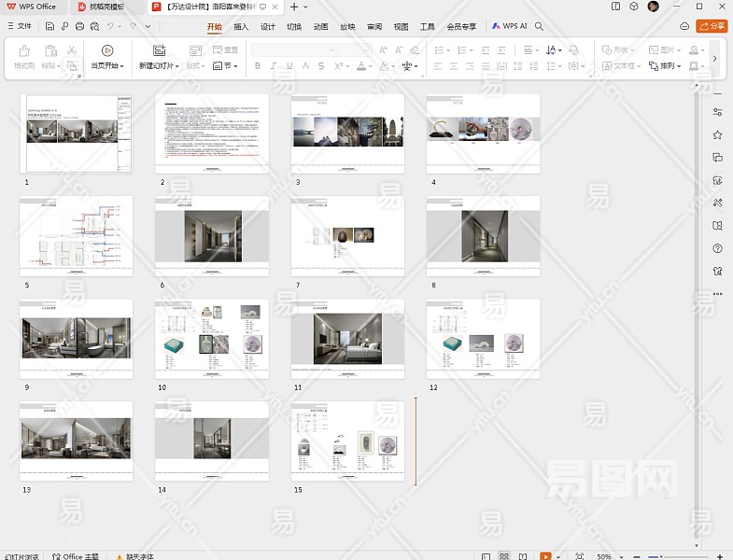Click the play-from-current-slide icon
The height and width of the screenshot is (560, 733).
[x=106, y=50]
